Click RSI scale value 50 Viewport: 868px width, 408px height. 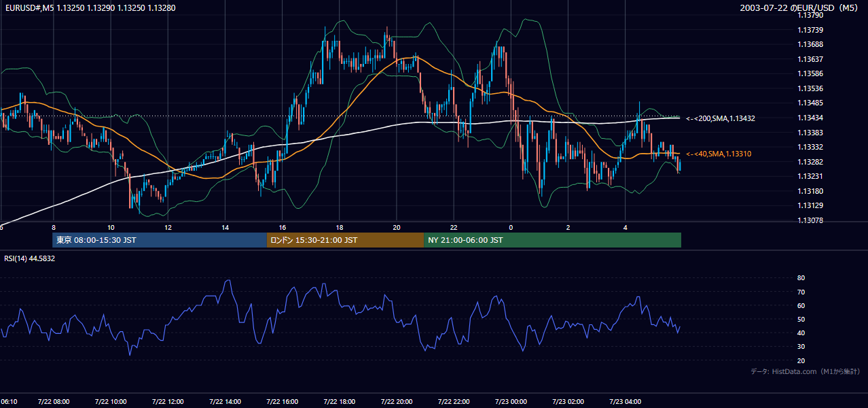tap(801, 319)
